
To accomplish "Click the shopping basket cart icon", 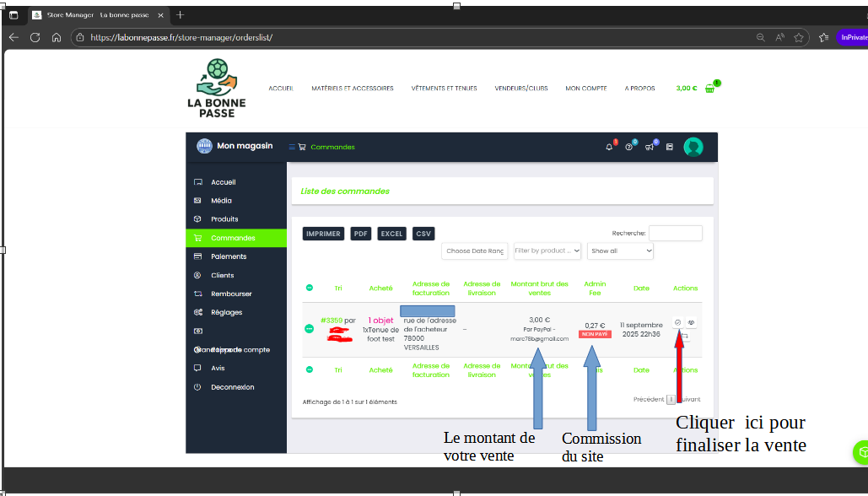I will (709, 89).
